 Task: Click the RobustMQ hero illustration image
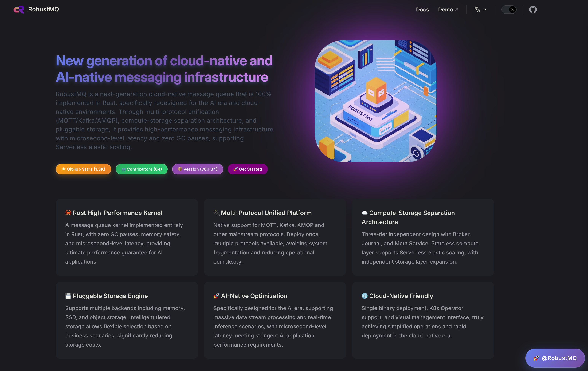coord(375,101)
